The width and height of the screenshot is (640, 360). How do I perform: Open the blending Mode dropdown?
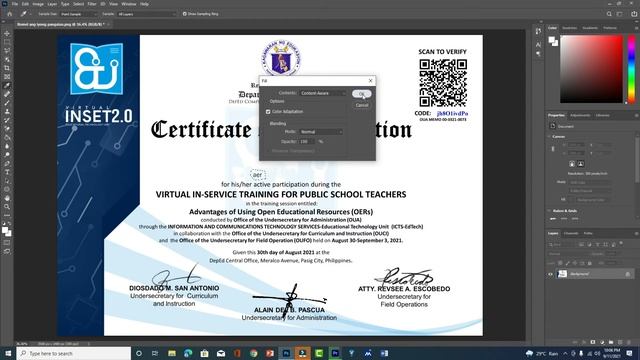coord(321,131)
